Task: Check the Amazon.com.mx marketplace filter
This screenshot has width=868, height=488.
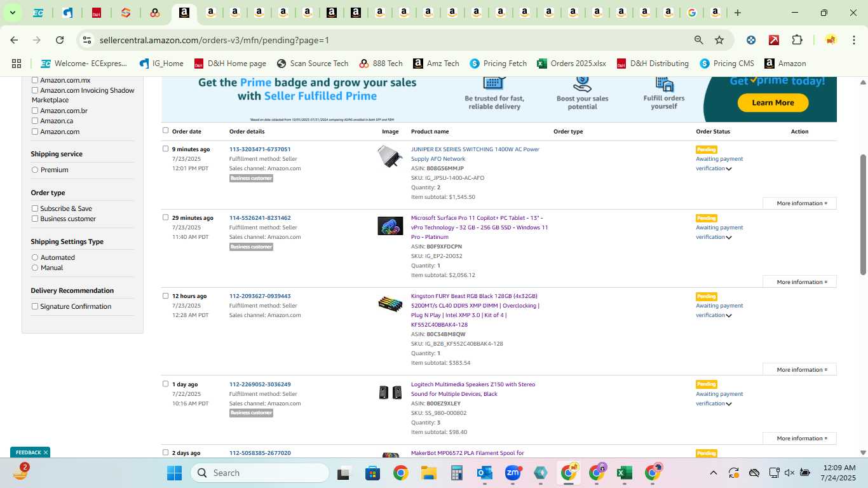Action: 35,80
